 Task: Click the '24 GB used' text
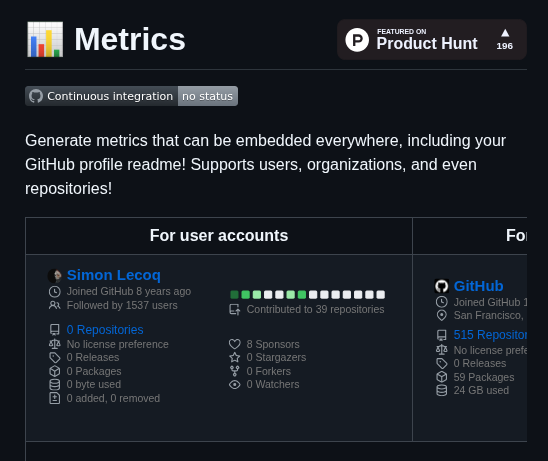point(481,390)
